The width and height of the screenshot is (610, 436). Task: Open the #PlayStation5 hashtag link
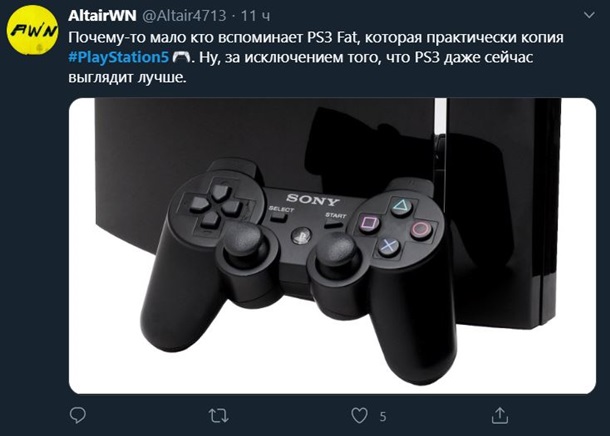pos(118,57)
